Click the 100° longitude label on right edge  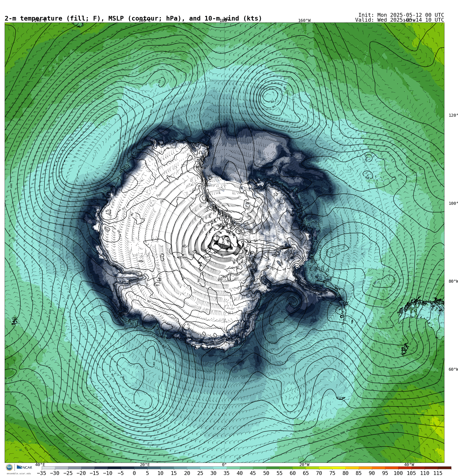(x=453, y=204)
